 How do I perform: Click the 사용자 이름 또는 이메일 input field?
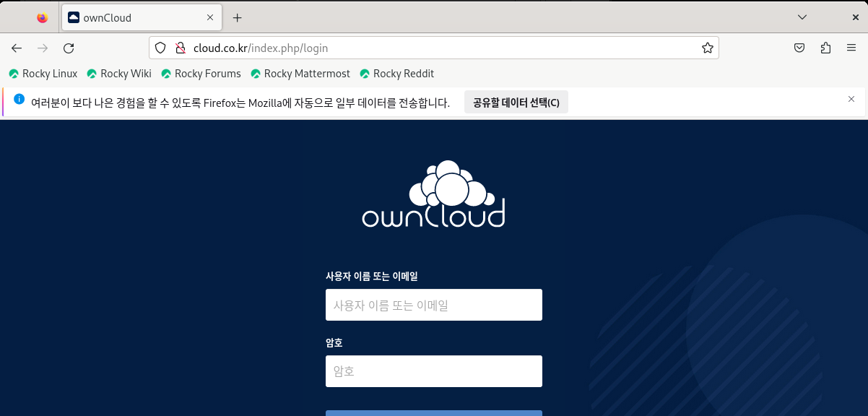click(434, 305)
